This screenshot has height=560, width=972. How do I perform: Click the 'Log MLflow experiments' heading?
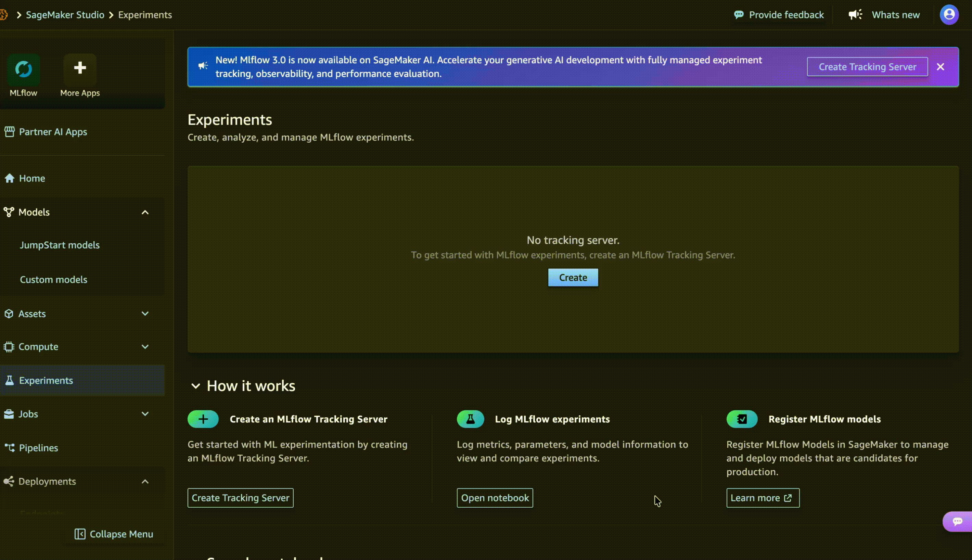tap(552, 419)
